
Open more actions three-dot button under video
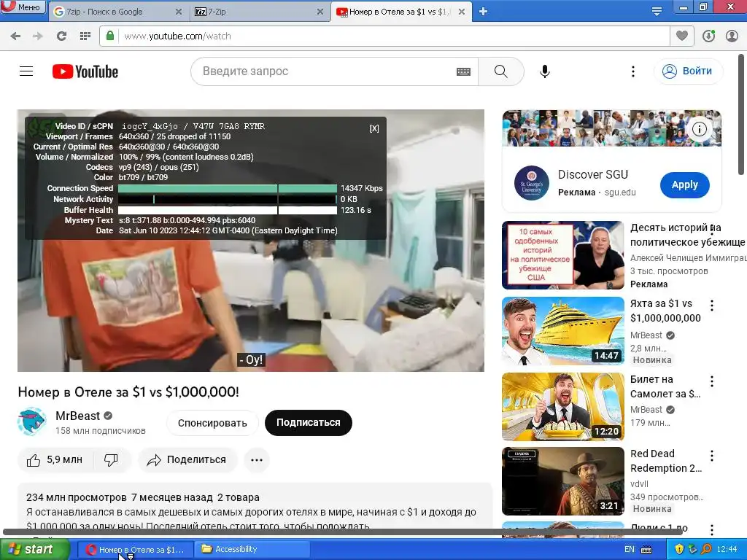tap(257, 460)
